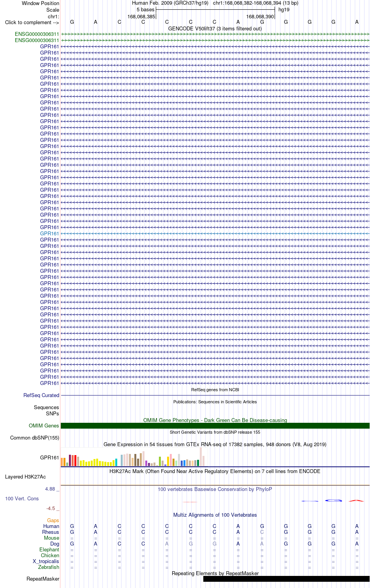The height and width of the screenshot is (588, 370).
Task: Open 'GENCODE V50lift37 (3 items filtered out)' track title
Action: click(x=215, y=28)
